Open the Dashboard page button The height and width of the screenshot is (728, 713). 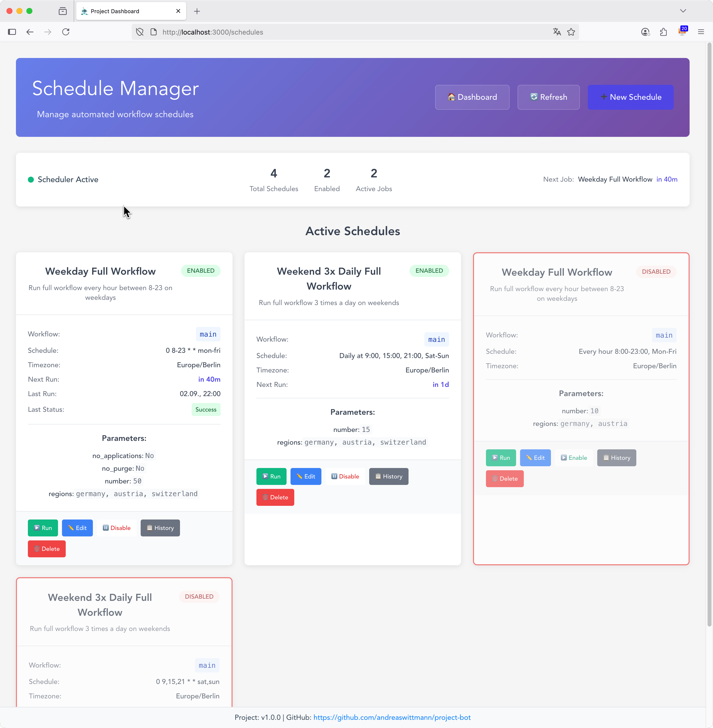(x=472, y=97)
